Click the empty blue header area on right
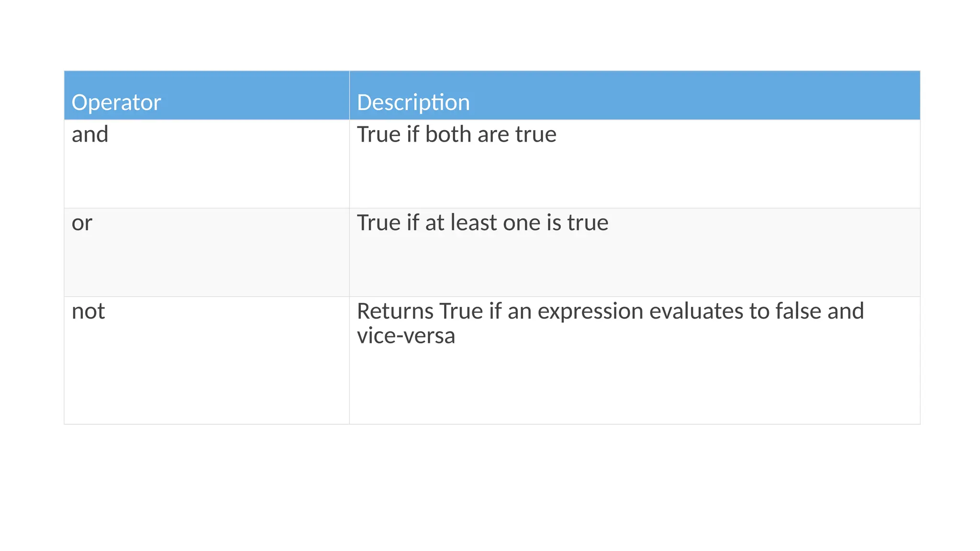This screenshot has height=551, width=980. [718, 96]
